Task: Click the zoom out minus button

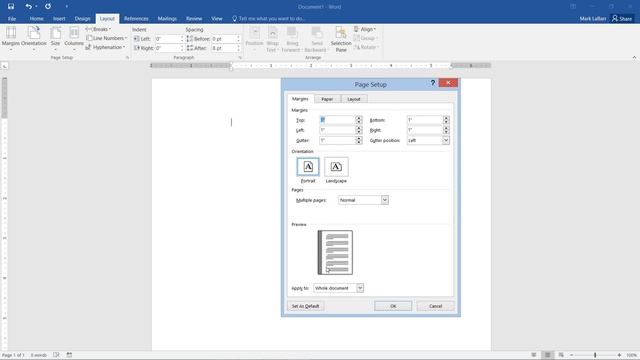Action: coord(571,355)
